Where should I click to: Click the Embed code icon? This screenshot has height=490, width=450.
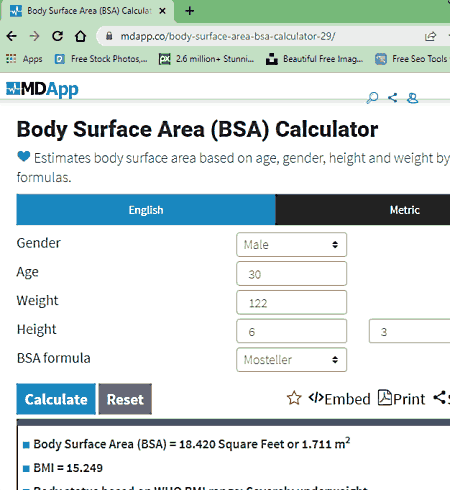316,398
